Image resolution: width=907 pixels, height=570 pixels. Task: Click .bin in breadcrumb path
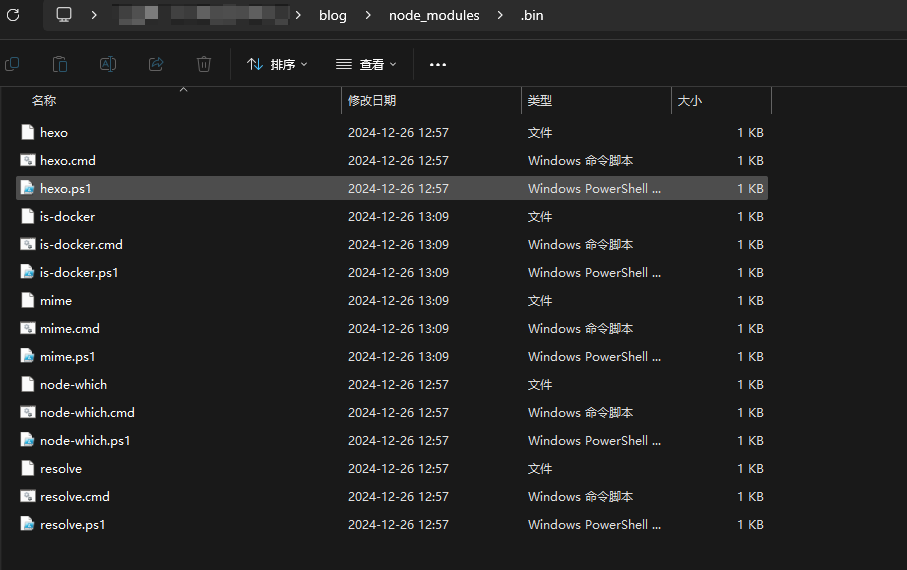(x=532, y=16)
